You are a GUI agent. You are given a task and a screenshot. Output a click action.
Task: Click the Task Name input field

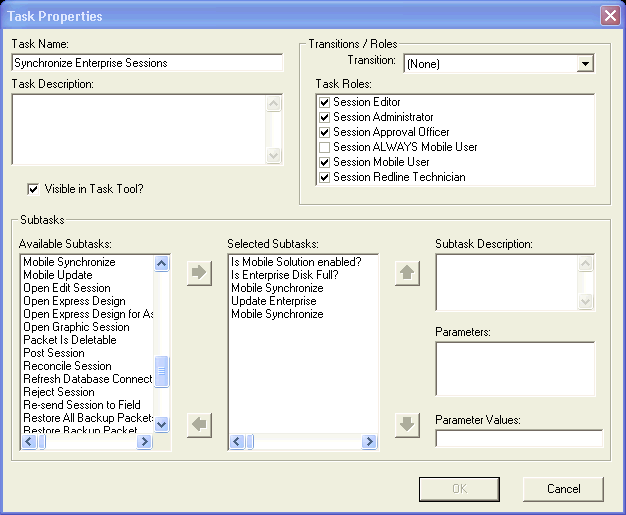click(147, 63)
